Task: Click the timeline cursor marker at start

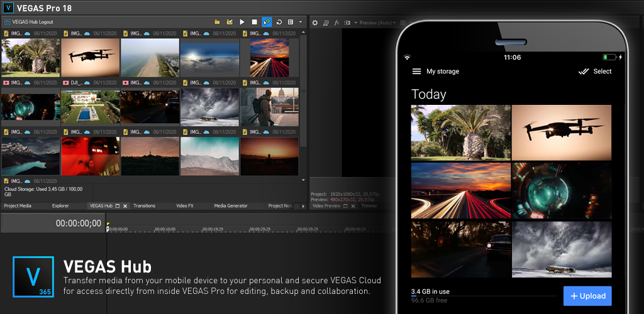Action: click(x=108, y=228)
